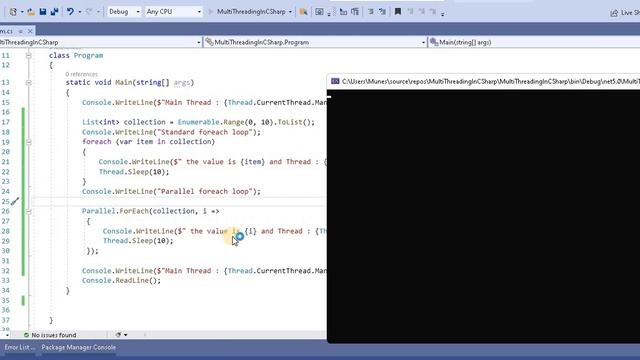Click the console window path title

[491, 82]
